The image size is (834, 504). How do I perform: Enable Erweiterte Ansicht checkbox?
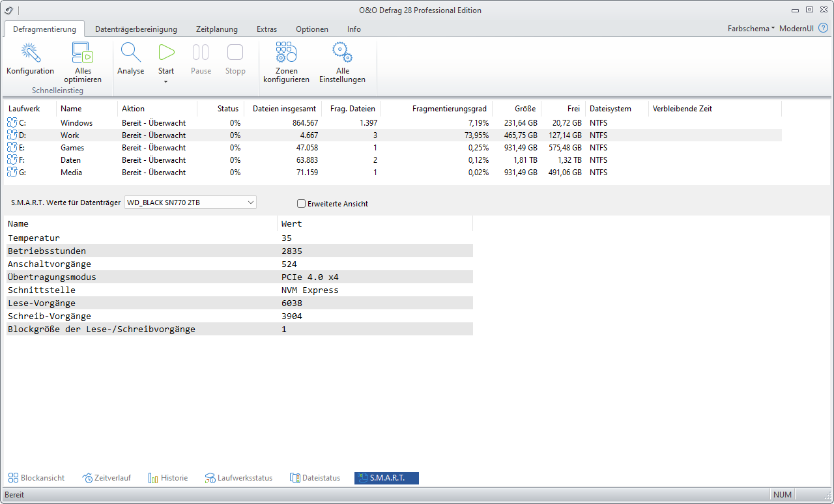click(301, 204)
